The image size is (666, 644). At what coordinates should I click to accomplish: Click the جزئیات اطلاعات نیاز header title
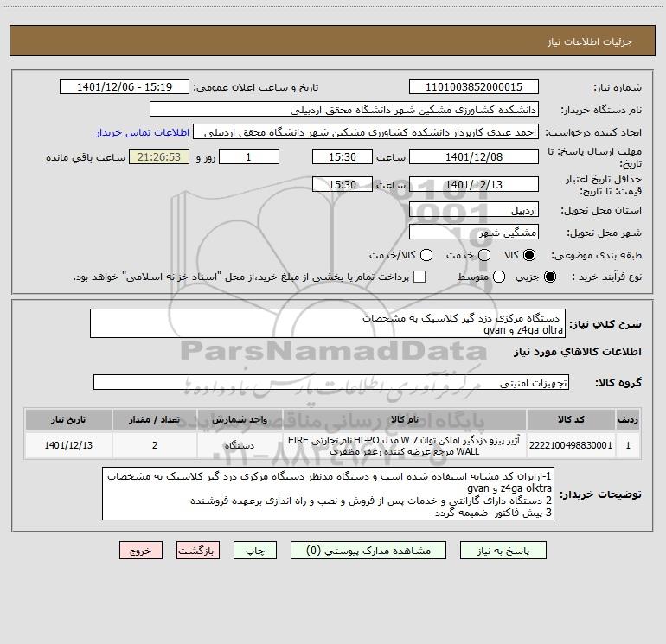tap(590, 41)
